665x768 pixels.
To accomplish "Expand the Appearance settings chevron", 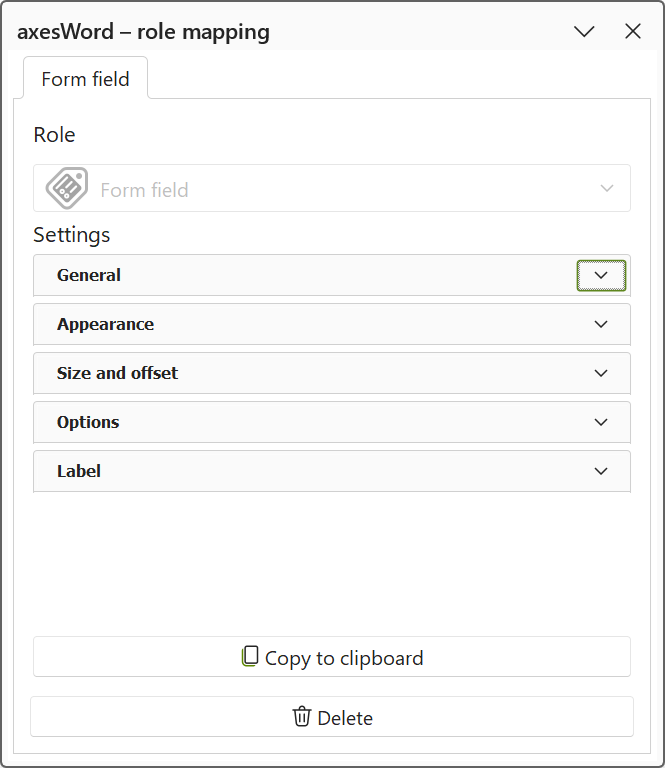I will (x=601, y=324).
